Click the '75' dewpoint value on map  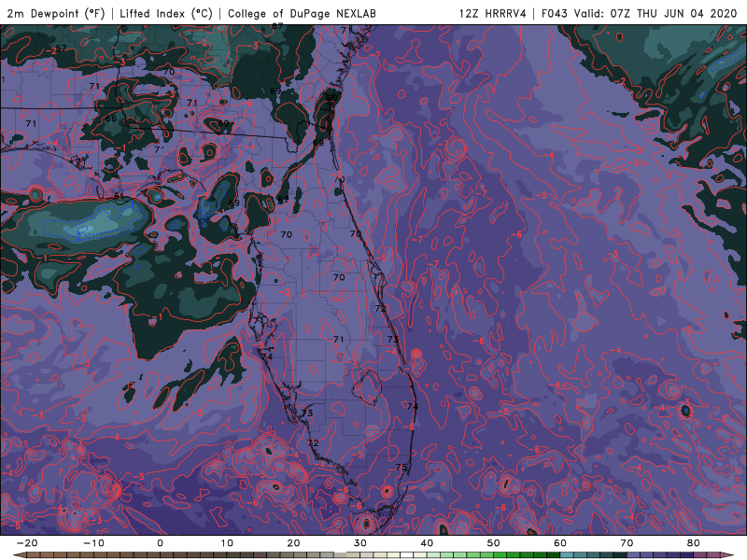[x=402, y=467]
